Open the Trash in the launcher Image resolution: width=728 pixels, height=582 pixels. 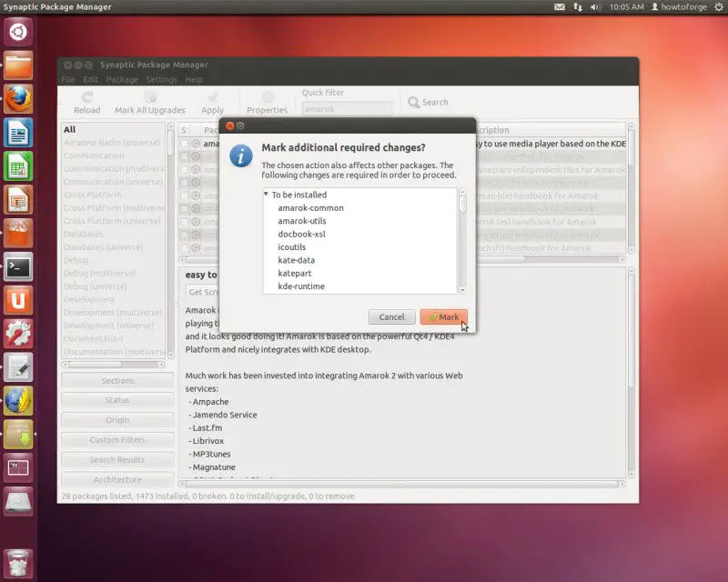tap(18, 564)
